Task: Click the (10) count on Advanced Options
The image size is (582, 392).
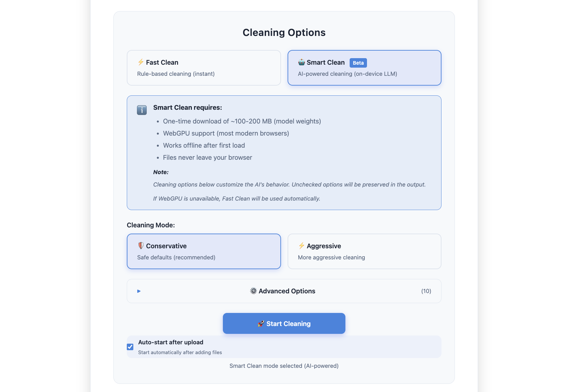Action: [x=426, y=291]
